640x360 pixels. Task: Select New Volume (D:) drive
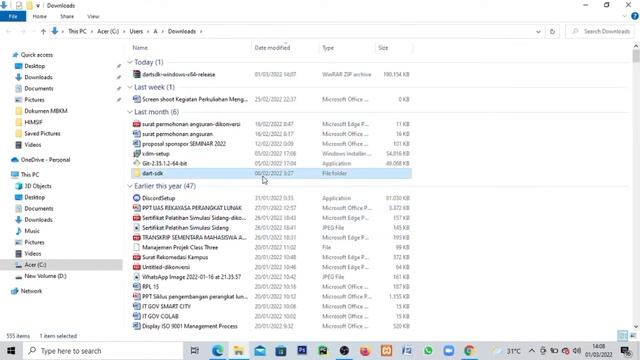pyautogui.click(x=45, y=276)
